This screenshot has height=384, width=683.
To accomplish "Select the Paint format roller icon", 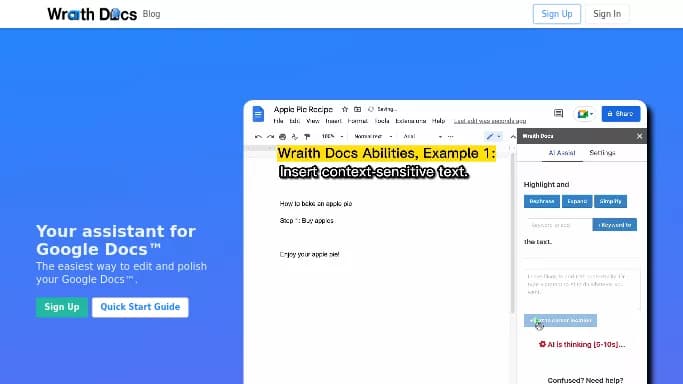I will (x=307, y=137).
